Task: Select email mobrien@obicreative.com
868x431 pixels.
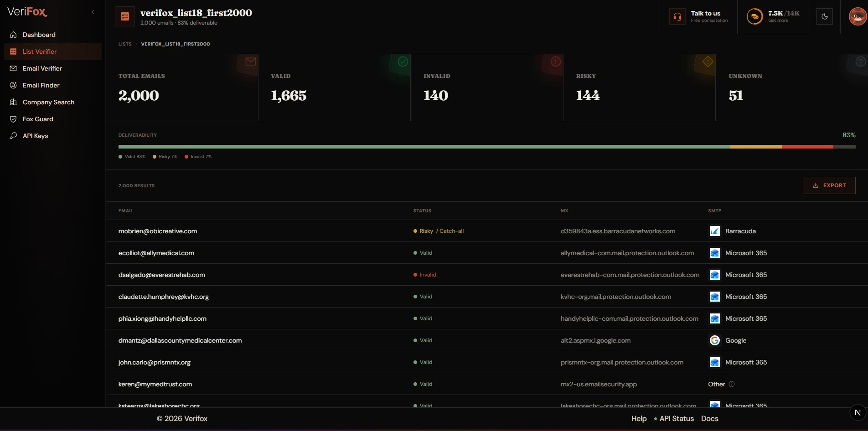Action: click(158, 231)
